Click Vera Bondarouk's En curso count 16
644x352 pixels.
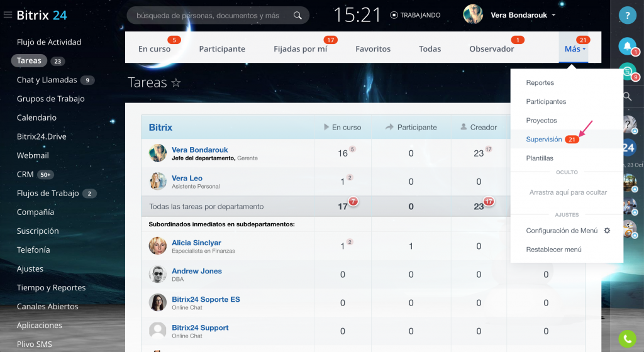pos(343,153)
